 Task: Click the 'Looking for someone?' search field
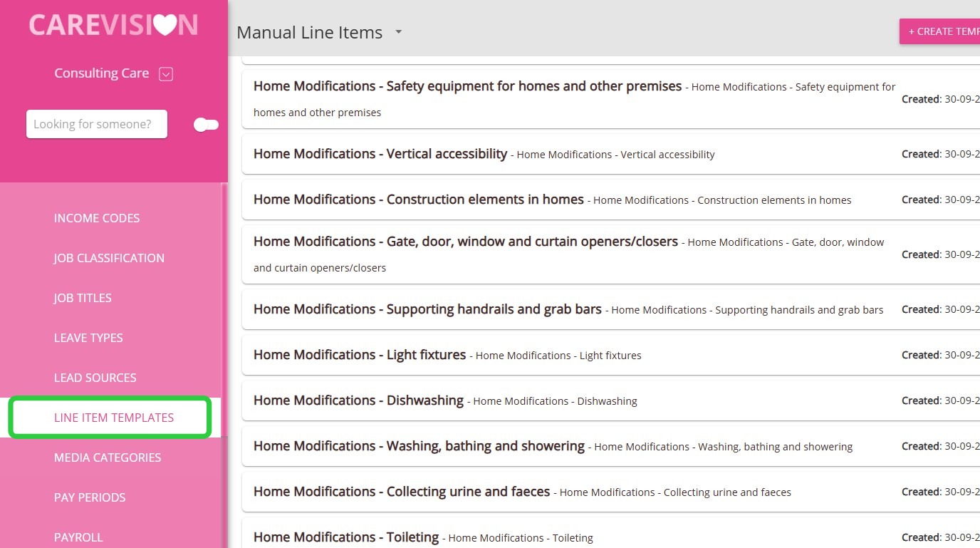[x=97, y=124]
